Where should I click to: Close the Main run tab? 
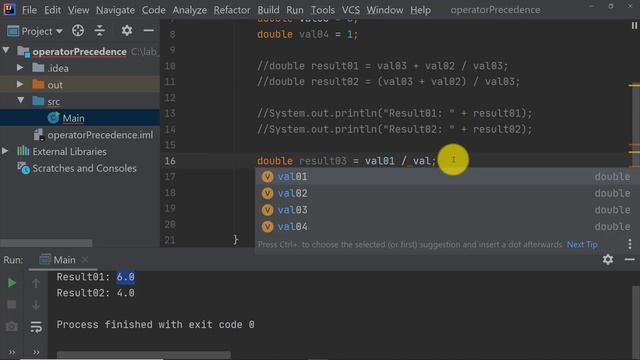[x=84, y=260]
